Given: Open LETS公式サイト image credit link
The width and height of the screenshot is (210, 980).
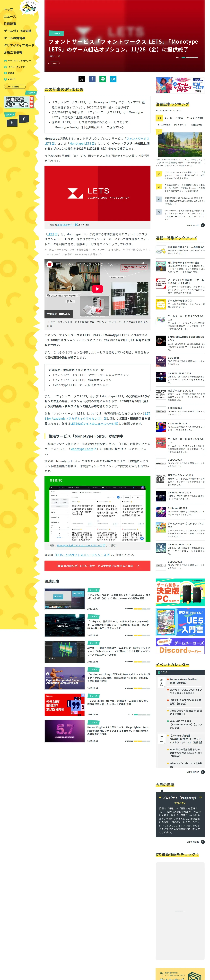Looking at the screenshot, I should click(67, 225).
